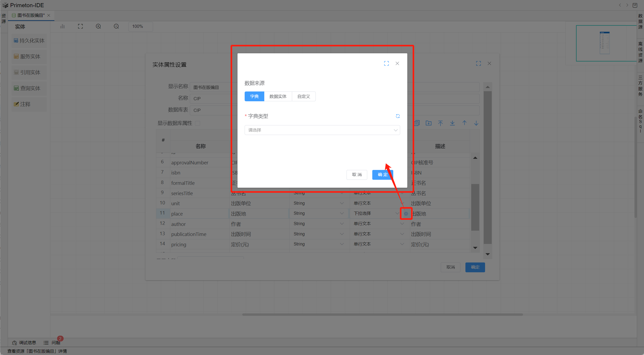The height and width of the screenshot is (355, 644).
Task: Click the zoom out magnifier icon
Action: (x=116, y=26)
